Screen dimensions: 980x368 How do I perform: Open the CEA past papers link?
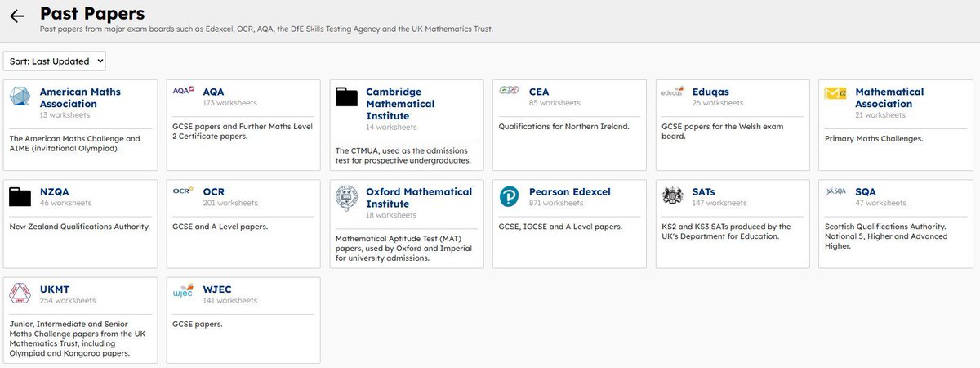point(539,92)
